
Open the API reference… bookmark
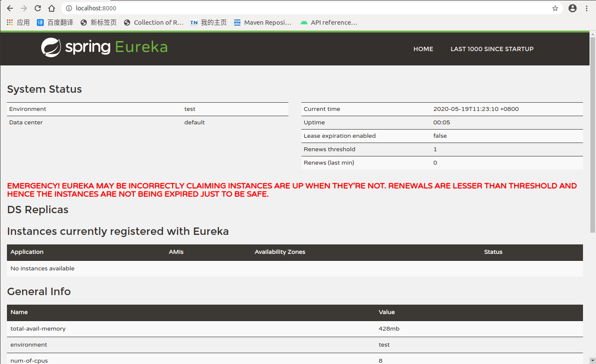click(x=329, y=23)
